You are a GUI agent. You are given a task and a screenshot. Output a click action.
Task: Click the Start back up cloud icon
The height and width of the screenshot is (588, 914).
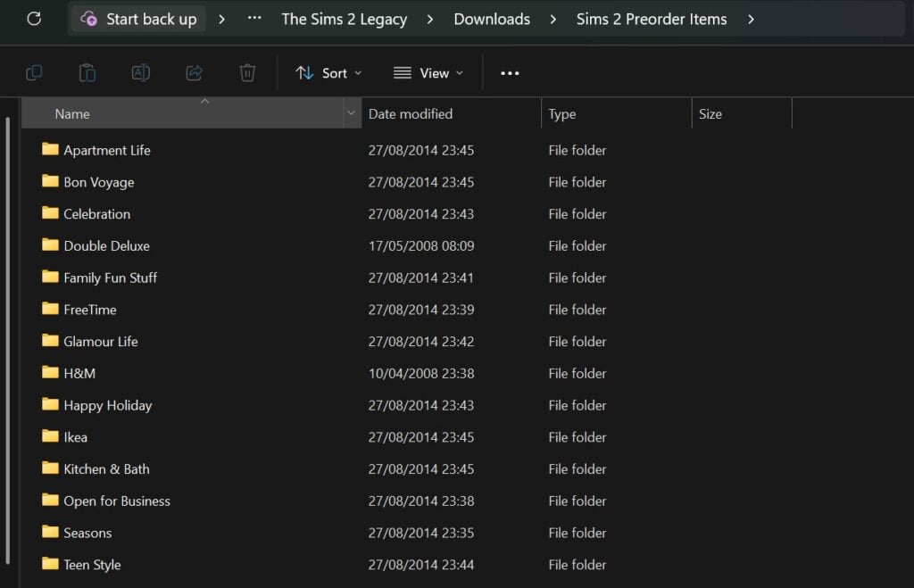(88, 19)
